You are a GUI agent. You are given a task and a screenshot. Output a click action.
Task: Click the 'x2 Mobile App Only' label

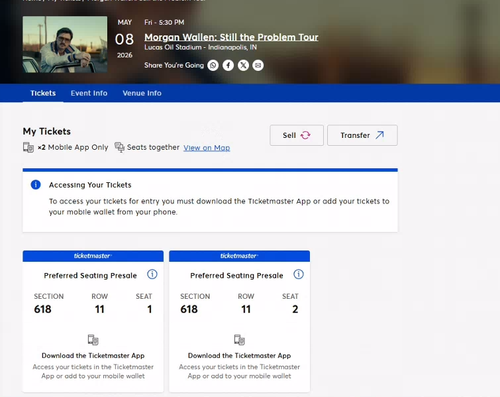point(73,147)
